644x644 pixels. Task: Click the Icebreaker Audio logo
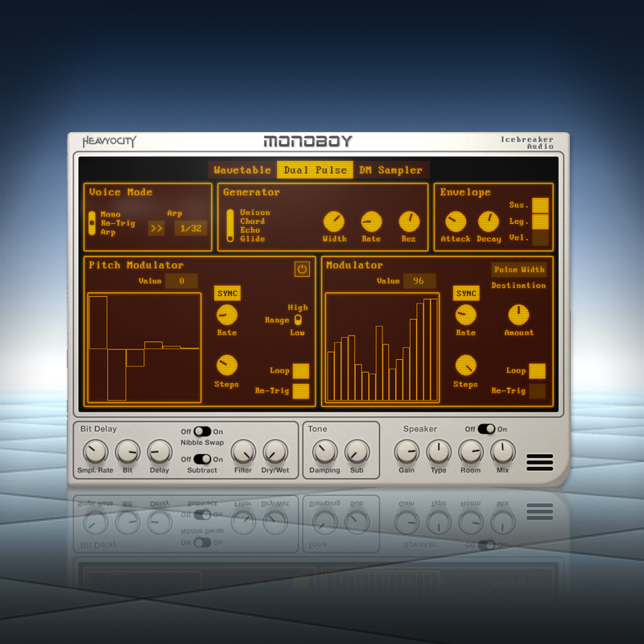(x=527, y=142)
